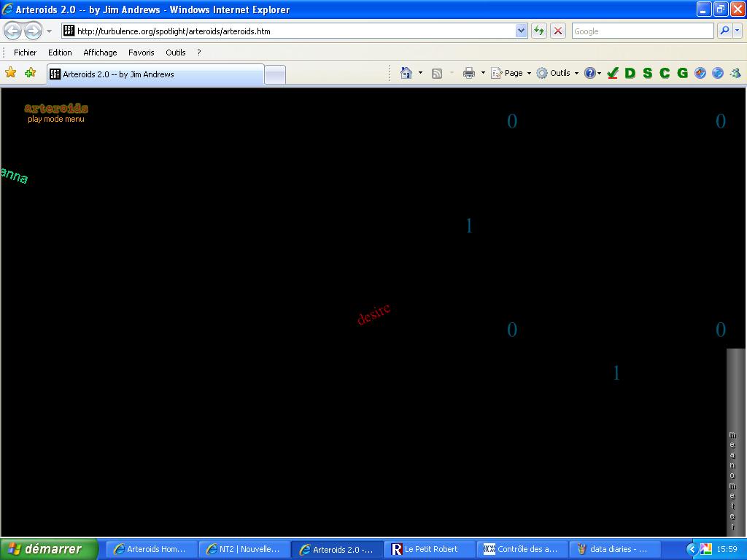
Task: Open the Affichage menu
Action: [x=100, y=52]
